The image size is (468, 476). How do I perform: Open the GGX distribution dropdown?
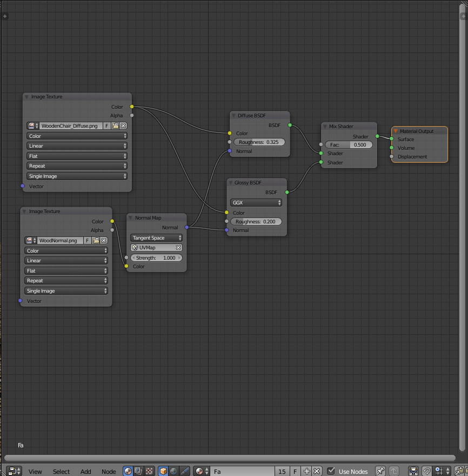(257, 203)
